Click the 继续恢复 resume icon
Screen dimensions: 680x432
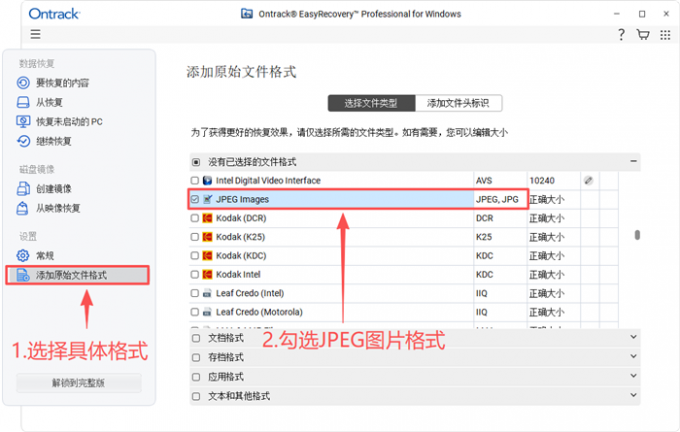23,141
